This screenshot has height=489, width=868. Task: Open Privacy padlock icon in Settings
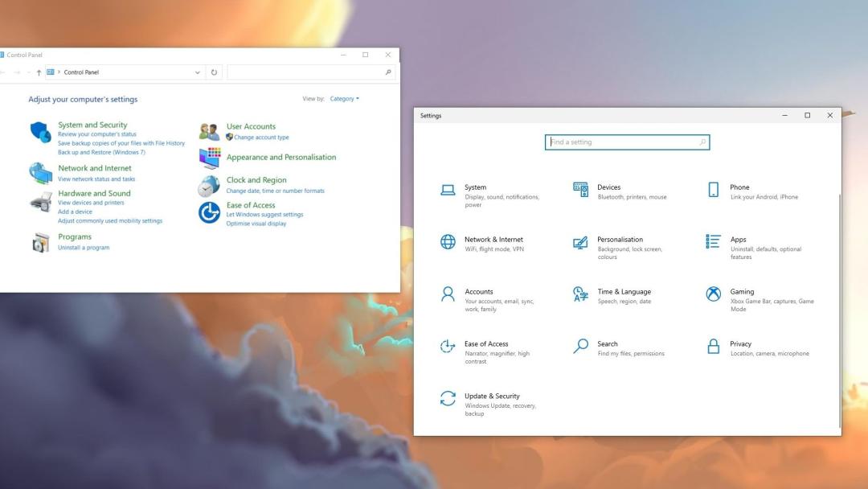714,347
